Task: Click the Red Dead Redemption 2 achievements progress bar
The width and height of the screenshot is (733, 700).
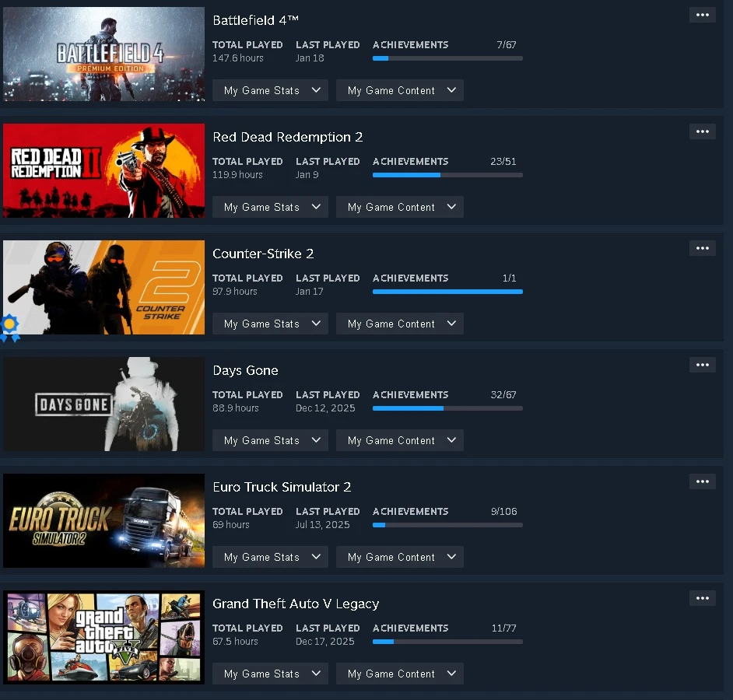Action: coord(447,175)
